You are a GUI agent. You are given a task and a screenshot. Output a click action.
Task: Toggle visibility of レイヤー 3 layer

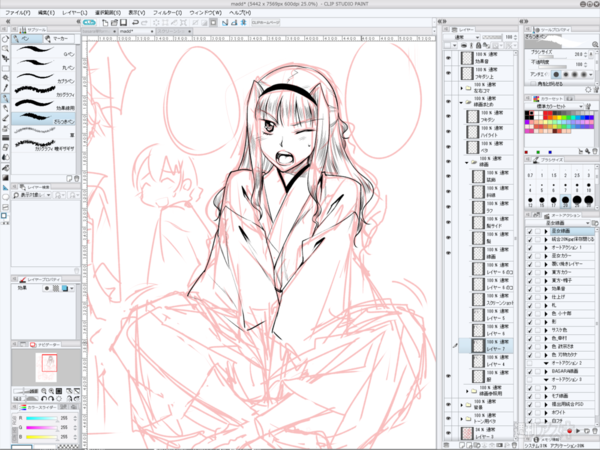448,433
